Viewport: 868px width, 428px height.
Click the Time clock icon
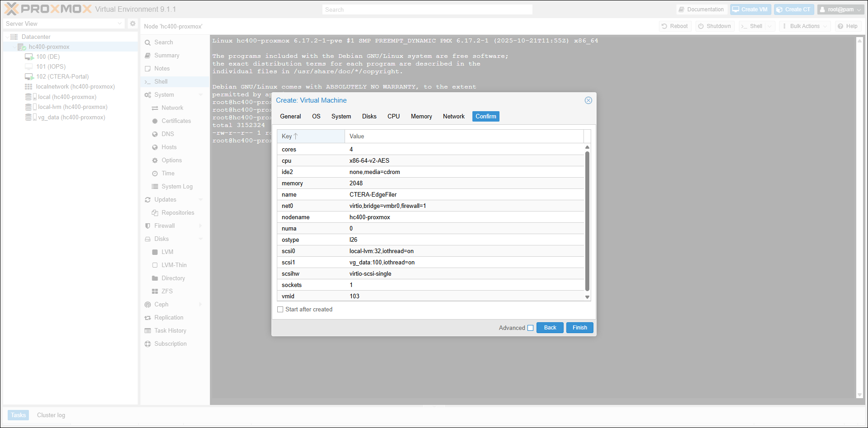[155, 174]
